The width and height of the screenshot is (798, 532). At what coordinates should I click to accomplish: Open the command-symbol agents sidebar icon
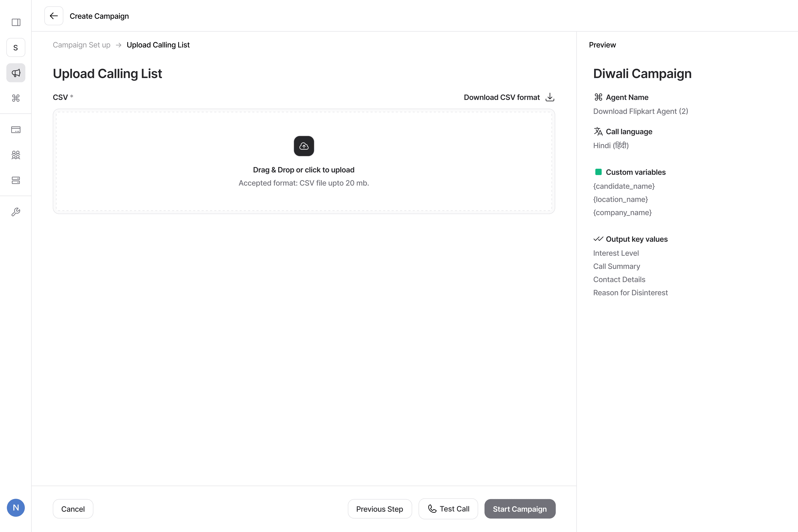[x=16, y=98]
